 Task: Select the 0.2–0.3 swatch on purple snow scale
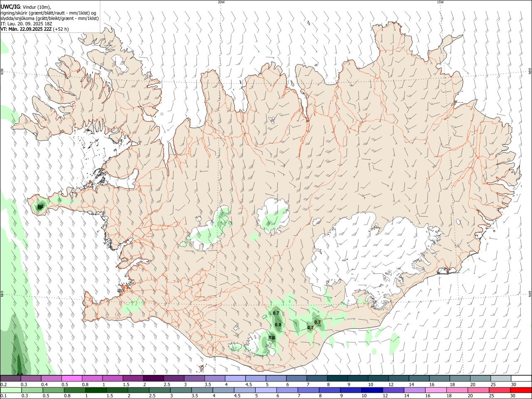tap(10, 379)
